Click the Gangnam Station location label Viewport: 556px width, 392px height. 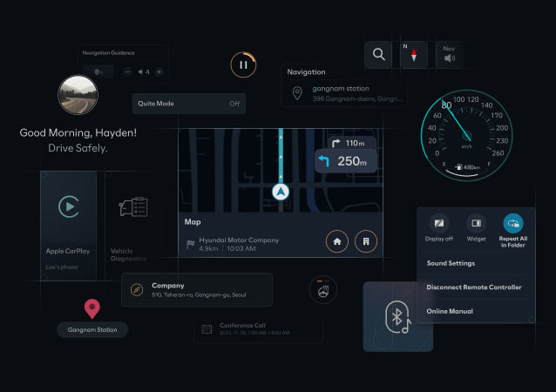coord(92,329)
